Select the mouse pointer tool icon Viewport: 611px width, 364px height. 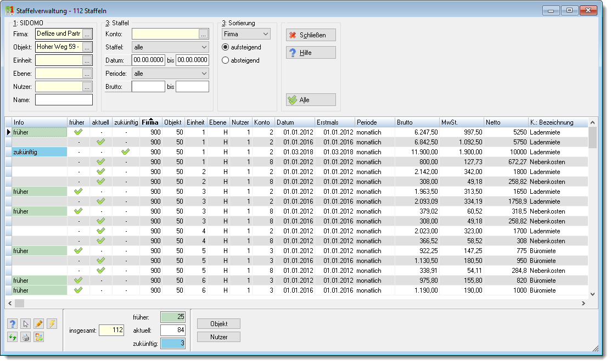(x=26, y=324)
